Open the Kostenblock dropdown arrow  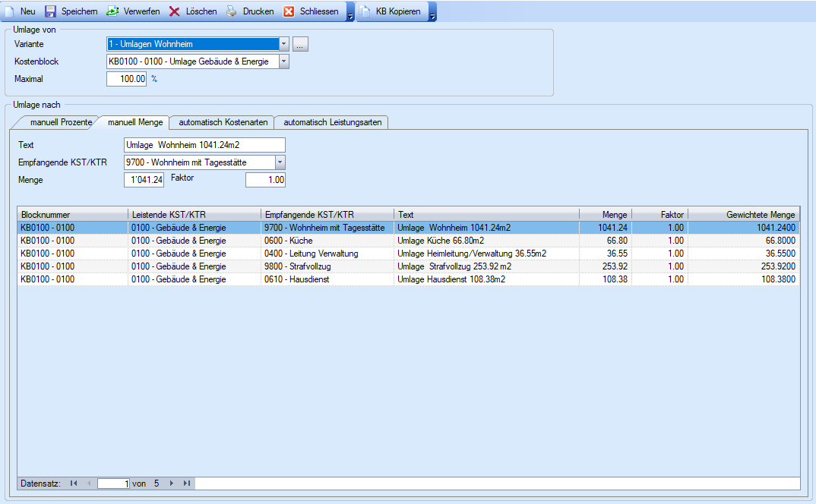pyautogui.click(x=283, y=61)
